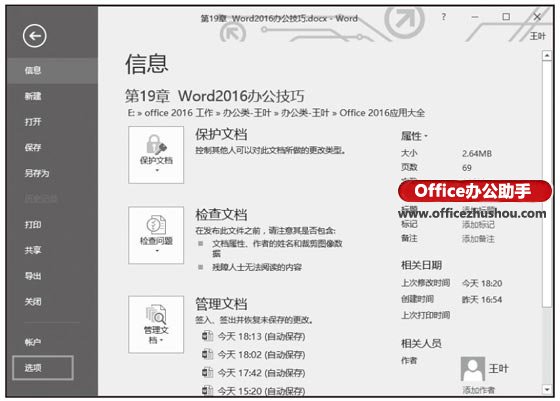Click the scrollbar down arrow
The image size is (560, 401).
(x=547, y=389)
